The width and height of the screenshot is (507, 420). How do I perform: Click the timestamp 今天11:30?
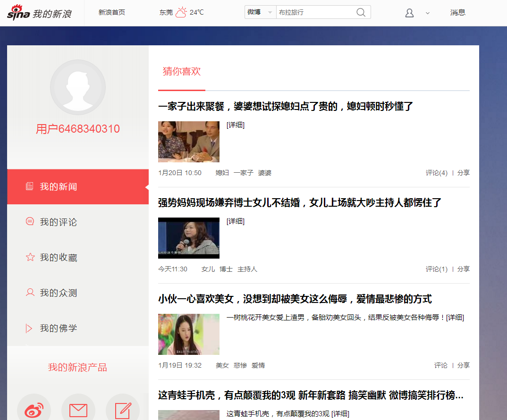173,269
